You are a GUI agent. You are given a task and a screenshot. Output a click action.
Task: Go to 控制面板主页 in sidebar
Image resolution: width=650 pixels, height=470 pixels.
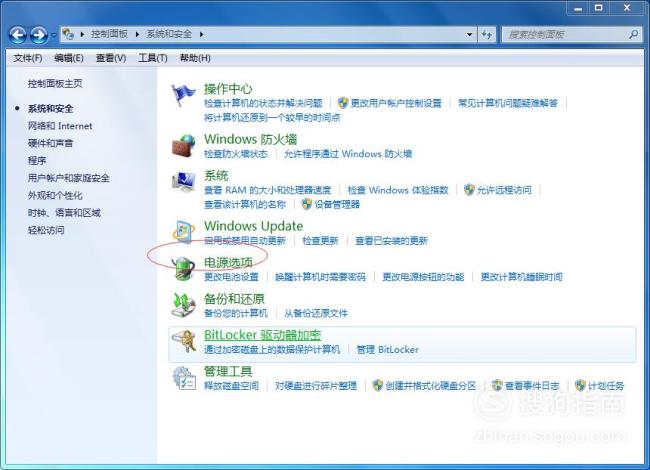[x=55, y=83]
